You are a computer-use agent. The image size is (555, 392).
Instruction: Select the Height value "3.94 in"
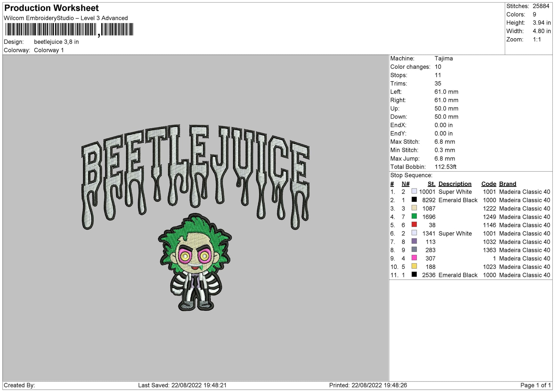[542, 23]
